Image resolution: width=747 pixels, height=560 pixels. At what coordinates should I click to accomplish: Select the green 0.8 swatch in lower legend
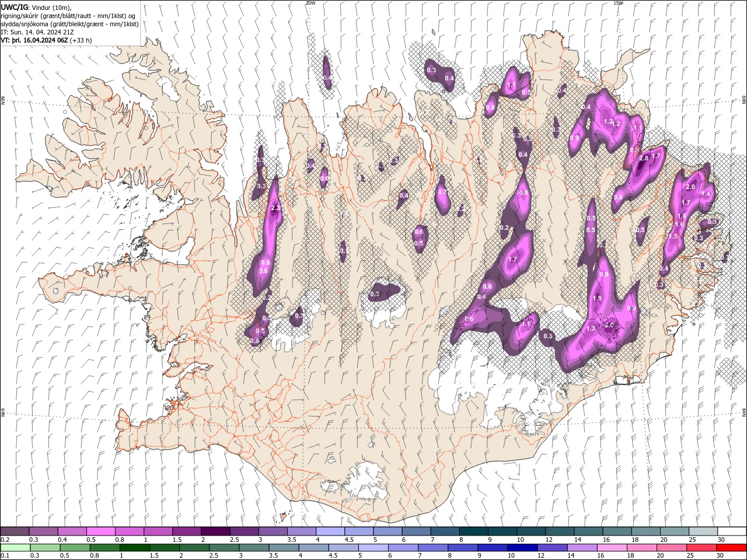coord(104,548)
